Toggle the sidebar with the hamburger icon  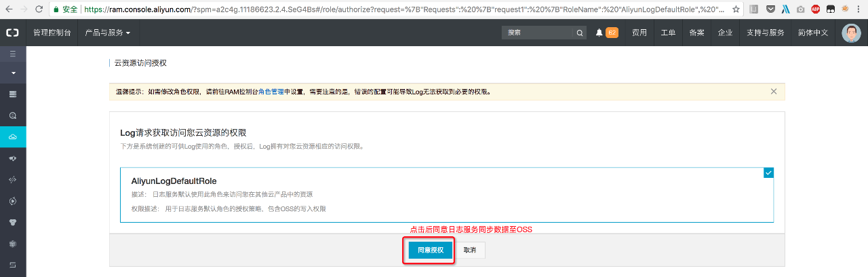click(13, 52)
